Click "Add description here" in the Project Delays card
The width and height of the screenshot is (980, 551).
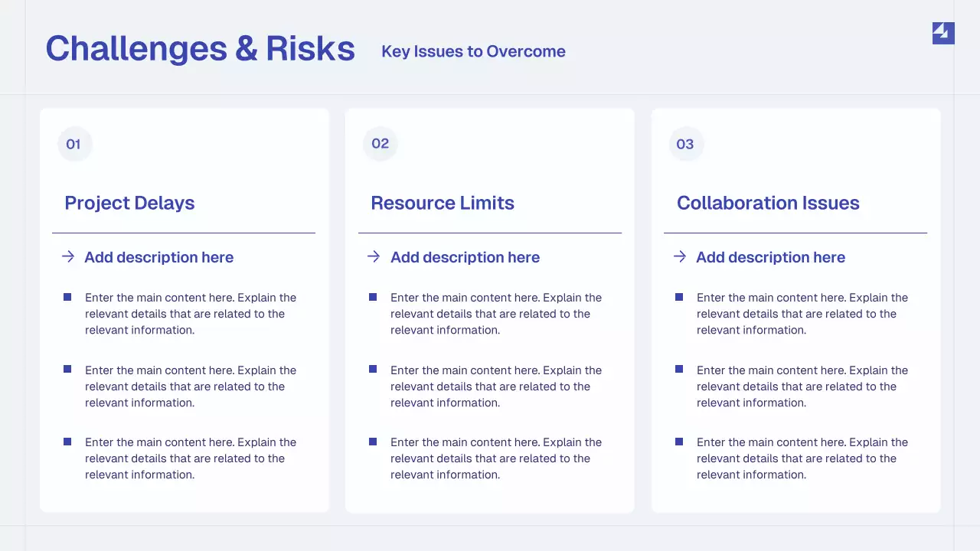point(158,257)
